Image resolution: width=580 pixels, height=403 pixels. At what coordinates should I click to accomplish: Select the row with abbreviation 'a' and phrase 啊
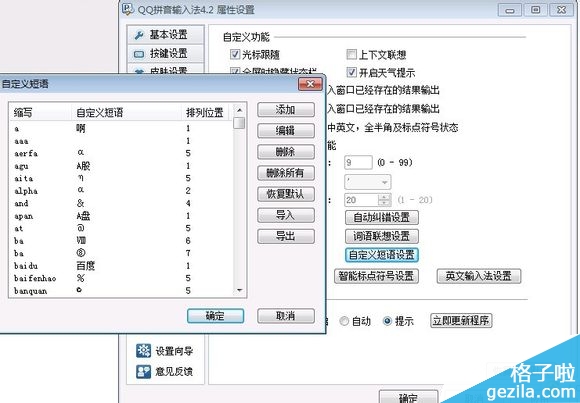click(121, 128)
